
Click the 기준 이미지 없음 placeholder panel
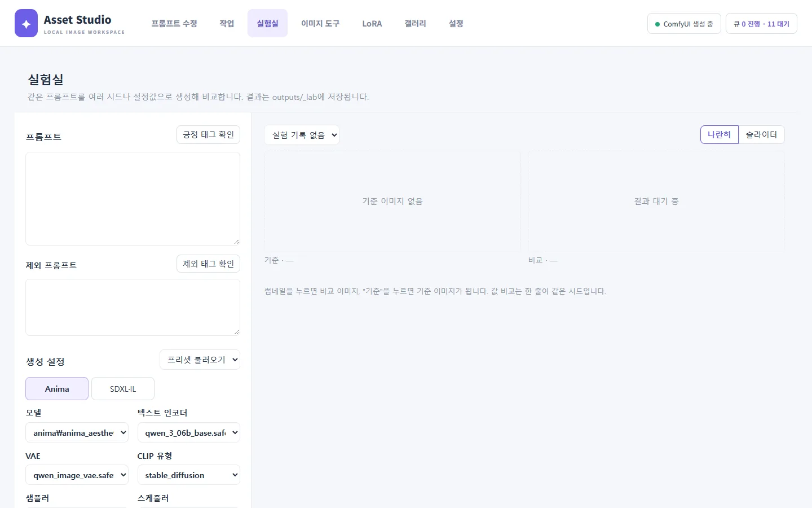392,202
